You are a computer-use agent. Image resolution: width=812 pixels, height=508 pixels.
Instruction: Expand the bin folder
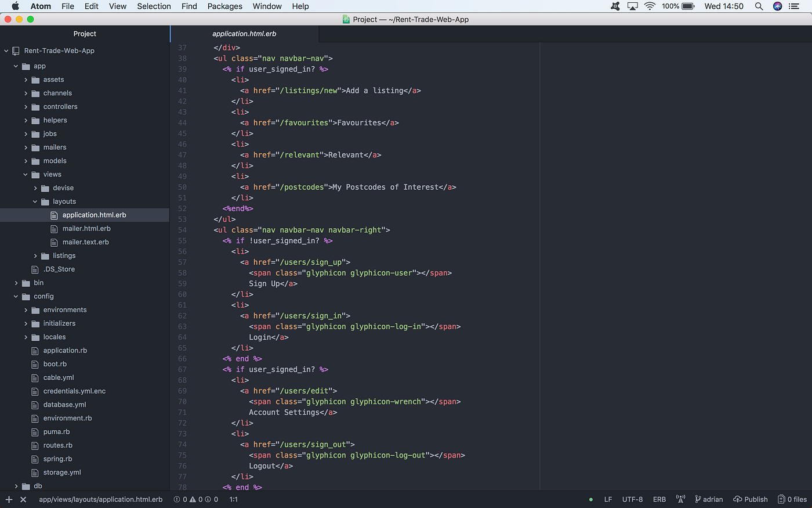16,283
